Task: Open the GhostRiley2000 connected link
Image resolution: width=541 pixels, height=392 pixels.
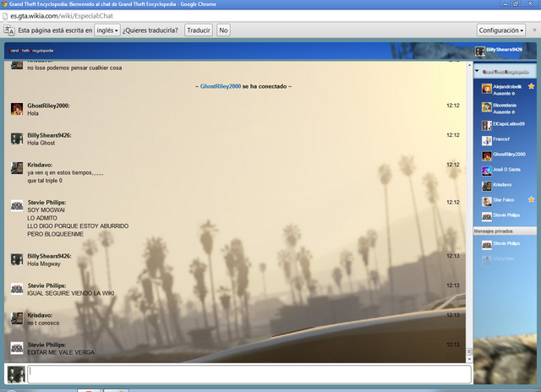Action: (221, 86)
